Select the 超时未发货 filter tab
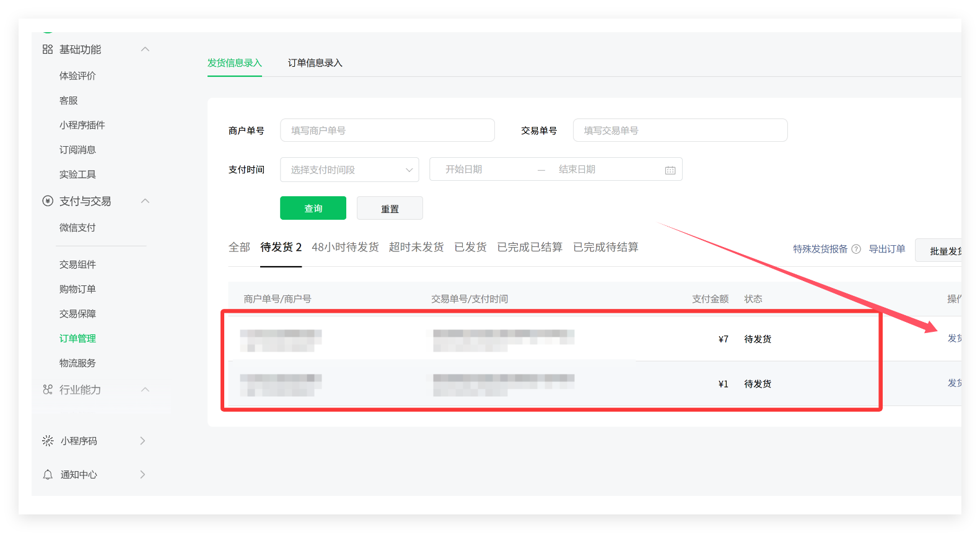 (x=416, y=247)
